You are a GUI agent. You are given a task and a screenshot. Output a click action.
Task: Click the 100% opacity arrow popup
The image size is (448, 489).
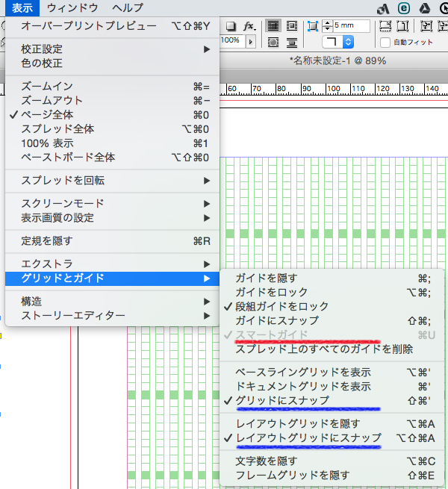pyautogui.click(x=250, y=42)
